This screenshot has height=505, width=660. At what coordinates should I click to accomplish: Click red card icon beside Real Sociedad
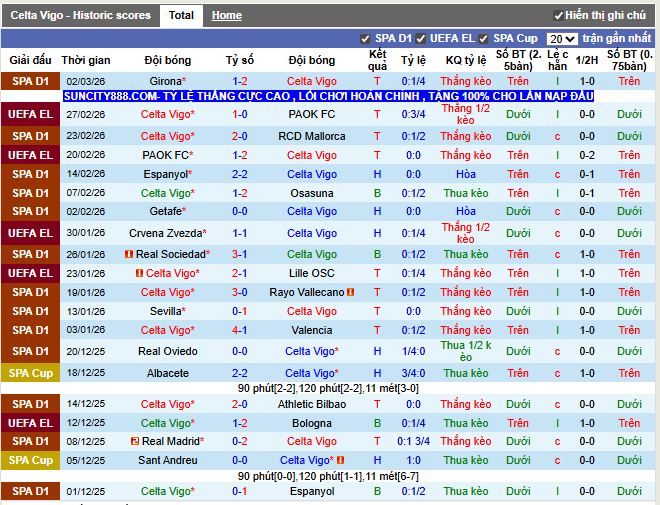click(x=129, y=254)
